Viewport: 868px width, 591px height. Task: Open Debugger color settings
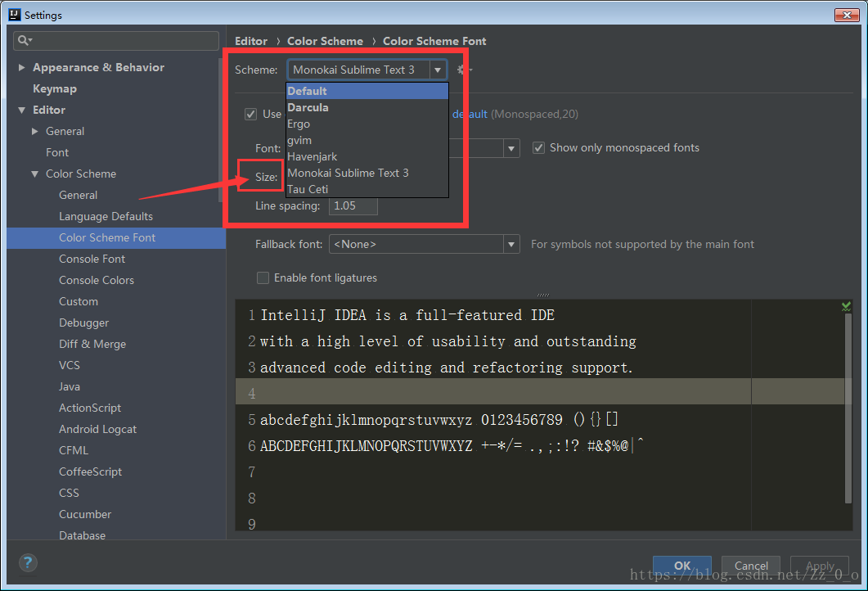[x=83, y=323]
